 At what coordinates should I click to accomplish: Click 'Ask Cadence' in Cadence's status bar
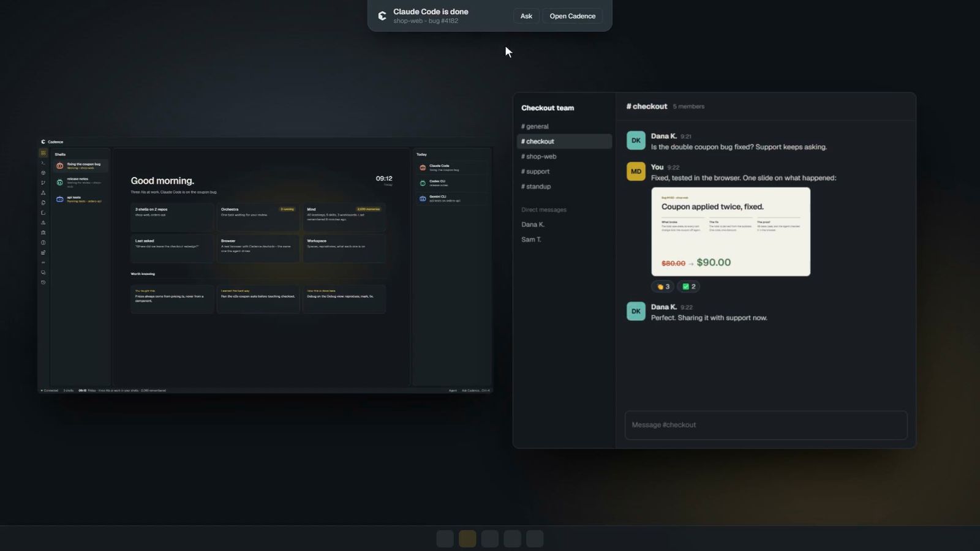click(x=476, y=390)
